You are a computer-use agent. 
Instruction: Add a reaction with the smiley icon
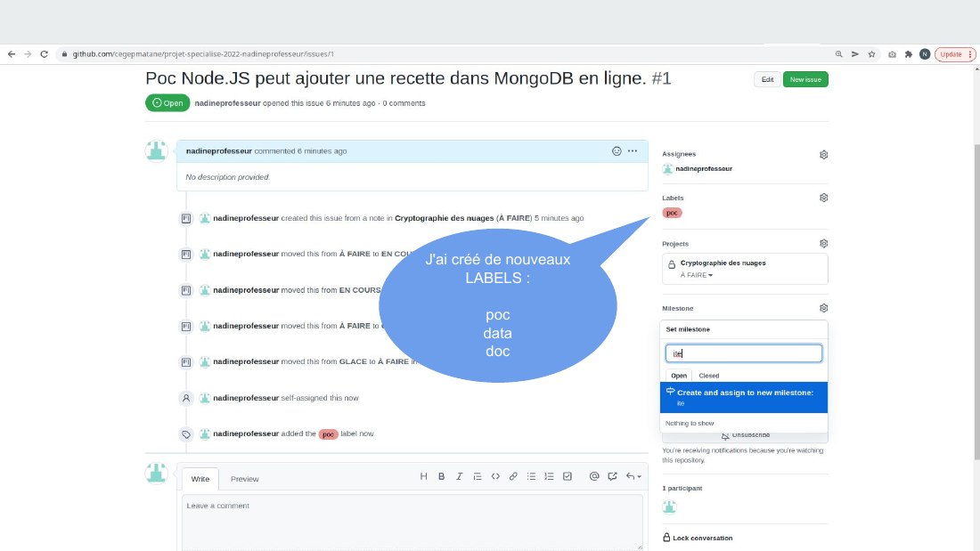tap(617, 151)
